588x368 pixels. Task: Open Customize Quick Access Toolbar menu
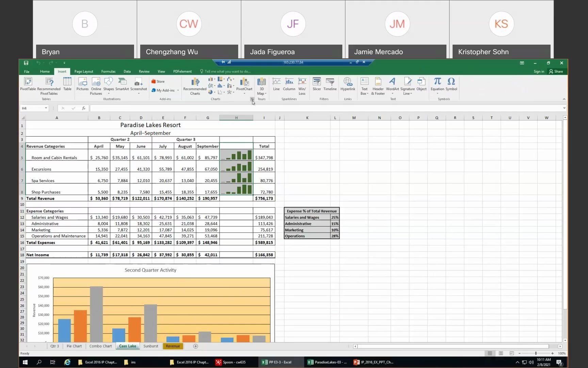pyautogui.click(x=64, y=63)
